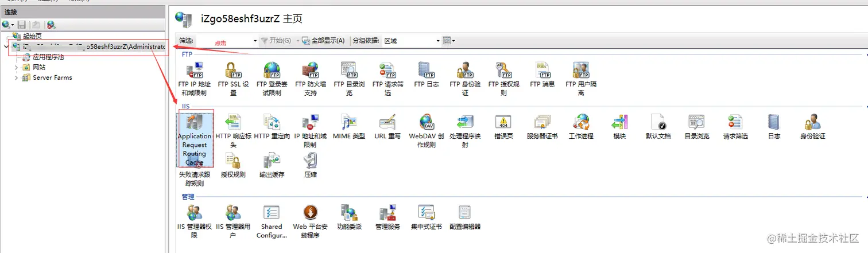Open IIS 请求筛选 feature
Viewport: 868px width, 253px height.
[x=735, y=127]
